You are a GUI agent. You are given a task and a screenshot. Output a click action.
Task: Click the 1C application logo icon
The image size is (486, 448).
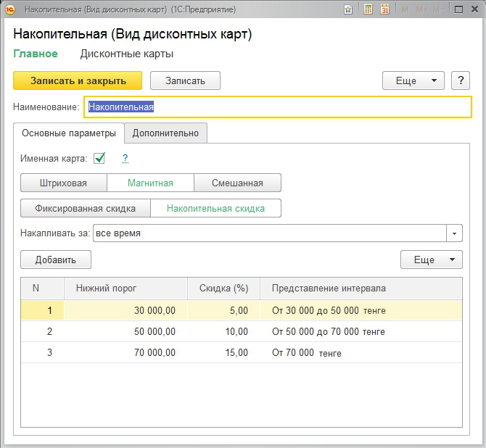point(10,9)
